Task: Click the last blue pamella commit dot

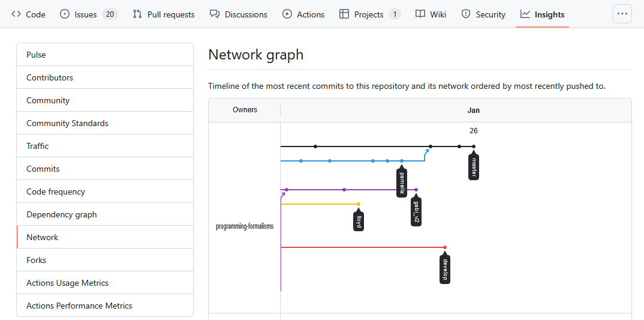Action: (x=402, y=161)
